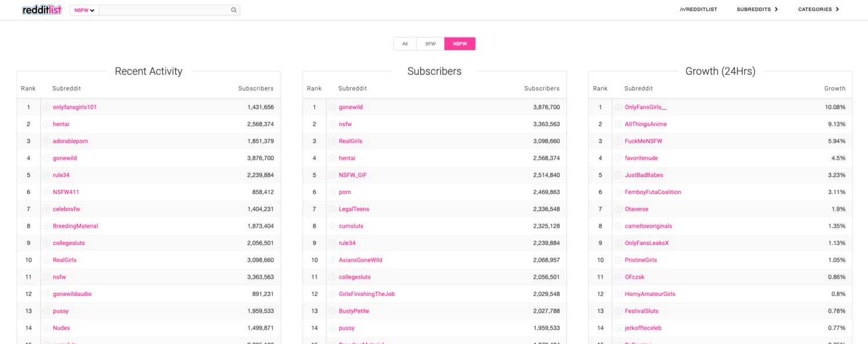The width and height of the screenshot is (868, 344).
Task: Click Subreddit column header in Recent Activity
Action: 67,88
